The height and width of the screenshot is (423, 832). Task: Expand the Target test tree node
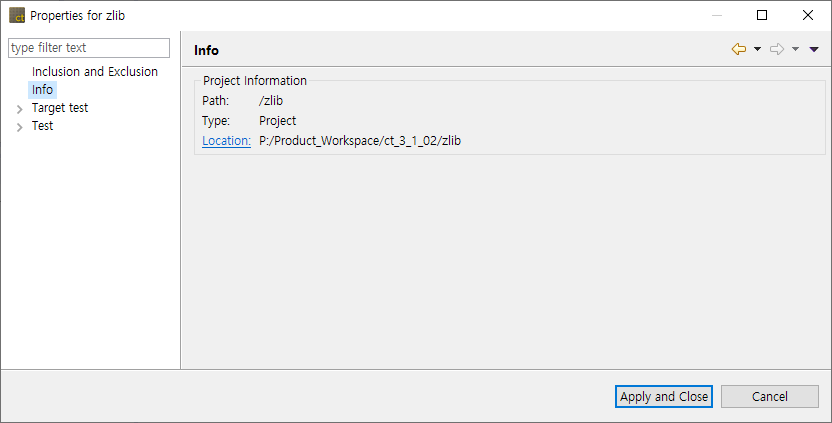20,108
